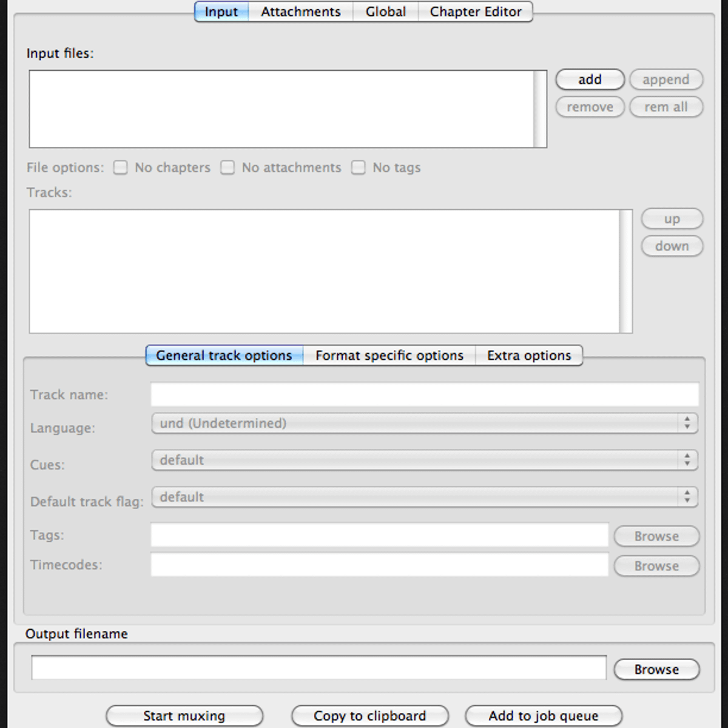This screenshot has height=728, width=728.
Task: Click the Track name input field
Action: (x=424, y=394)
